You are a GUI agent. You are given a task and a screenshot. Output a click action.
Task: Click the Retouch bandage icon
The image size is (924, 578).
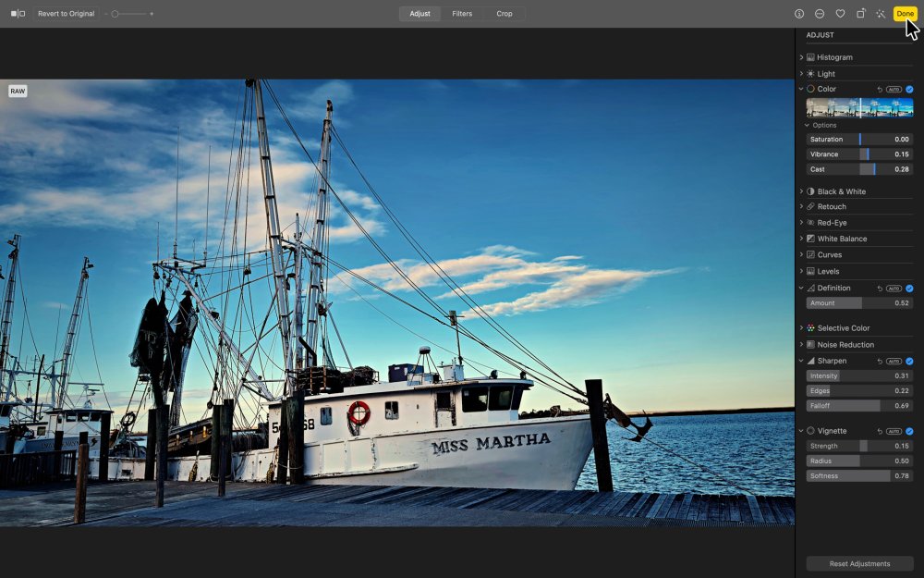click(x=811, y=206)
